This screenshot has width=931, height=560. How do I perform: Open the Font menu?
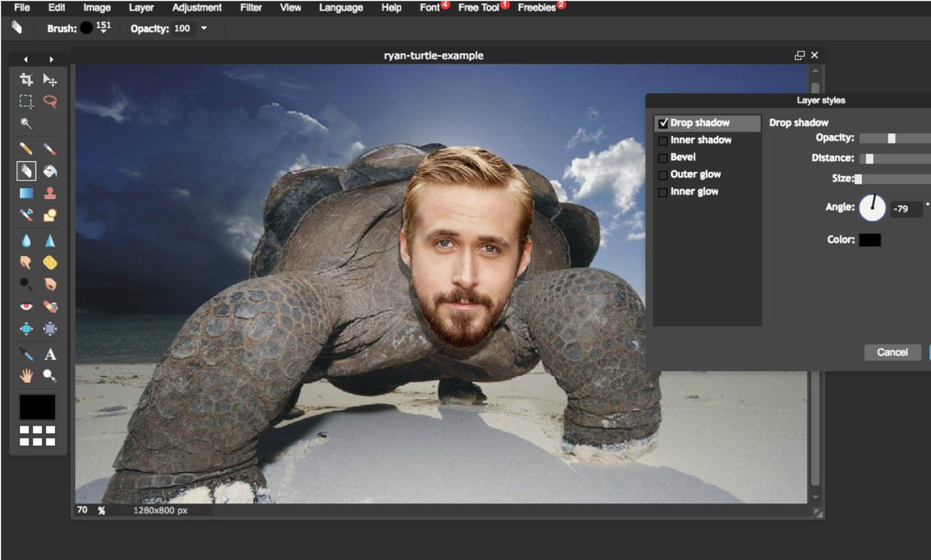(x=430, y=8)
